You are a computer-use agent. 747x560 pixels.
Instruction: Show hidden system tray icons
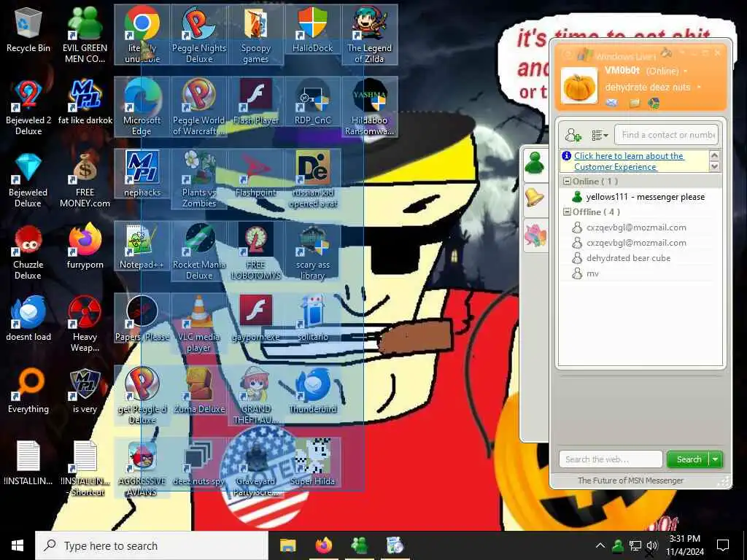(x=600, y=545)
